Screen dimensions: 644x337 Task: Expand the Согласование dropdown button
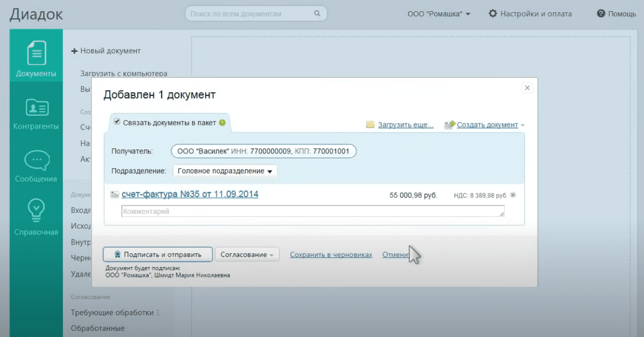point(247,254)
